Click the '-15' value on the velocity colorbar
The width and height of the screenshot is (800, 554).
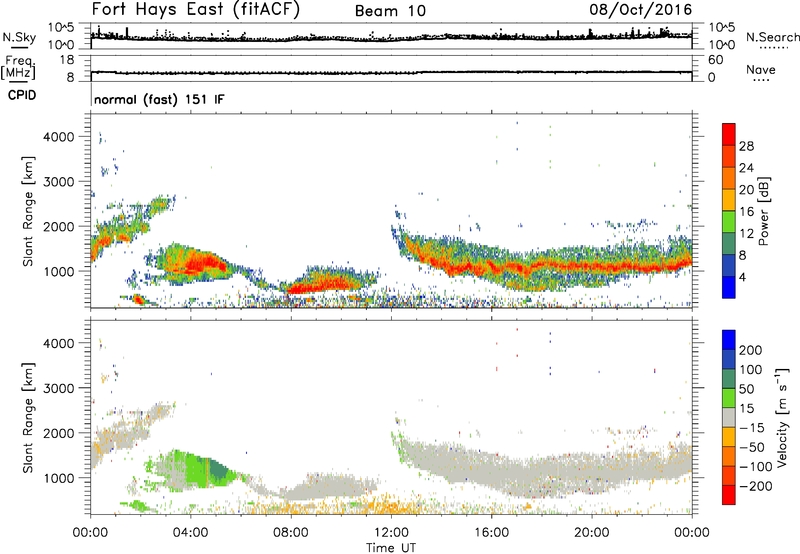coord(752,427)
